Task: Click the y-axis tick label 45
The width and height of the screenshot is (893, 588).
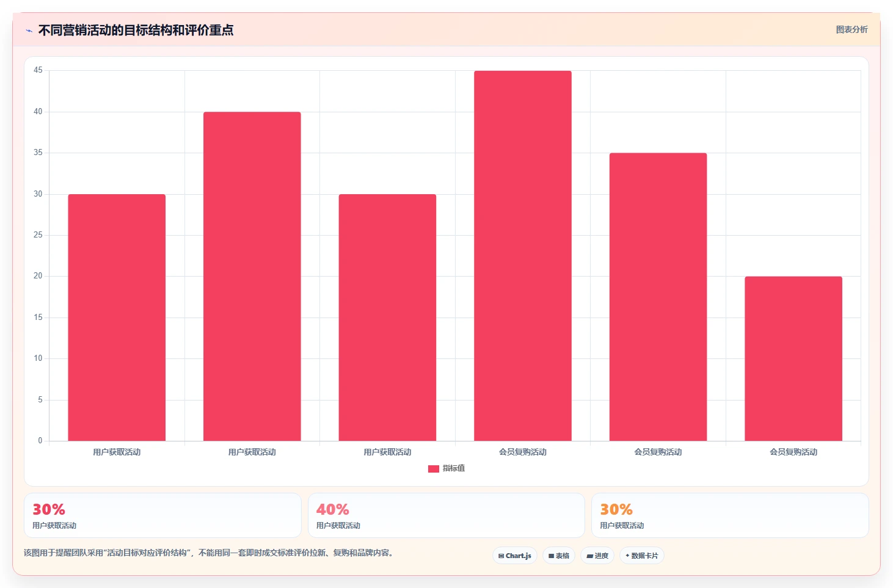Action: 38,70
